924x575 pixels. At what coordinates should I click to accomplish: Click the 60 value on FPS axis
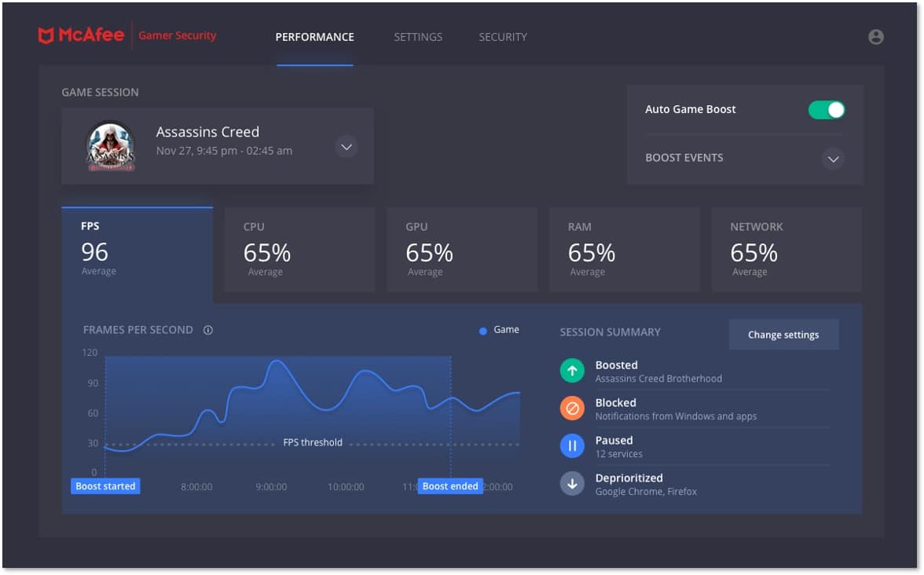click(x=93, y=413)
